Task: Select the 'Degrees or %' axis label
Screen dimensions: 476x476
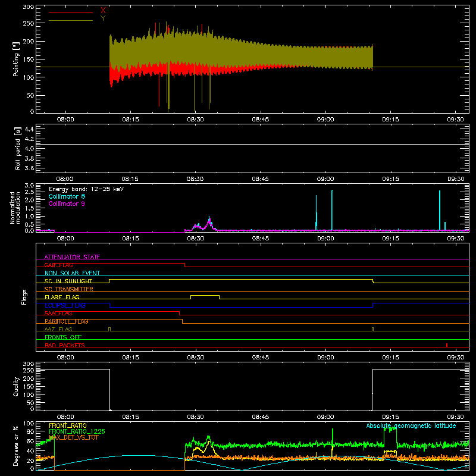Action: coord(16,446)
